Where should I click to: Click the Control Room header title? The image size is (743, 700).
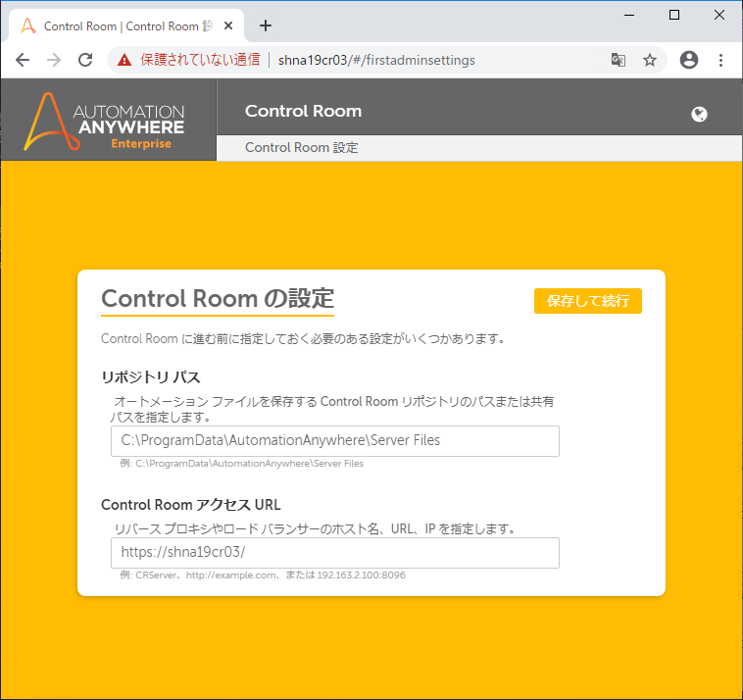point(303,111)
